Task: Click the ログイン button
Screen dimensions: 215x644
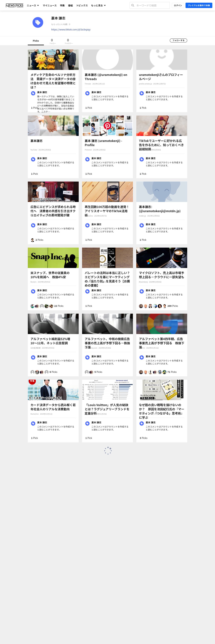Action: [x=178, y=5]
